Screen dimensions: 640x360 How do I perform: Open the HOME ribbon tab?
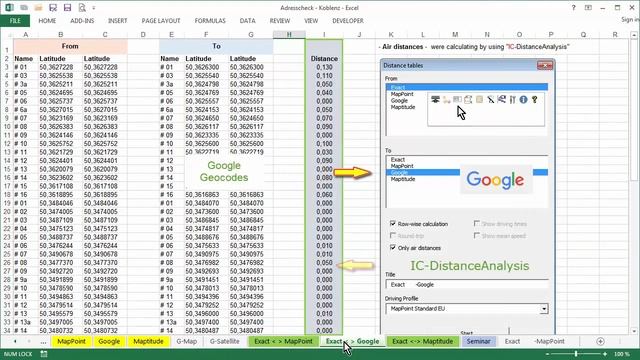click(x=47, y=21)
